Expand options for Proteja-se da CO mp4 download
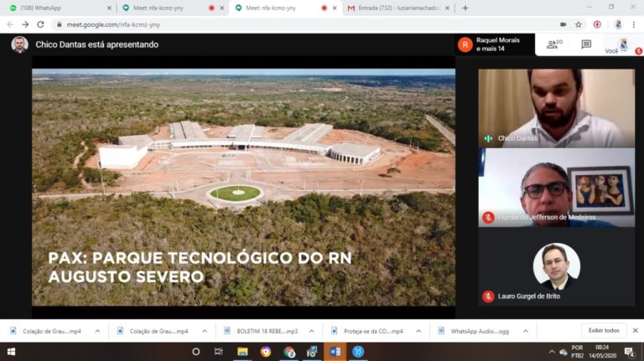644x361 pixels. pos(418,331)
